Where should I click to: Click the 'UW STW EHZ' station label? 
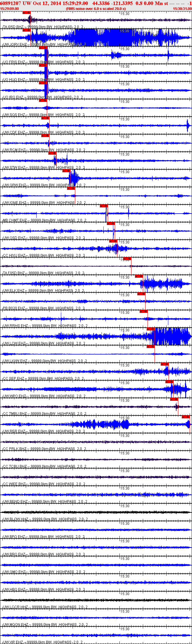coord(14,168)
